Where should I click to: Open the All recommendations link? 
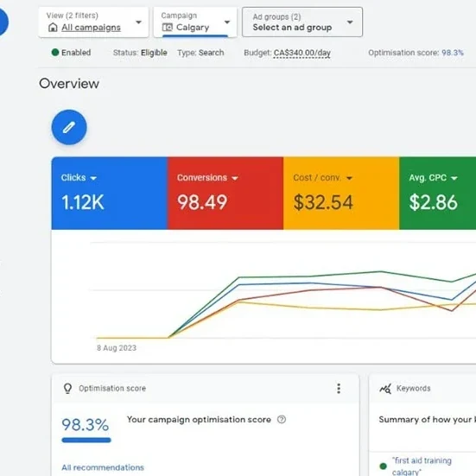click(x=103, y=467)
